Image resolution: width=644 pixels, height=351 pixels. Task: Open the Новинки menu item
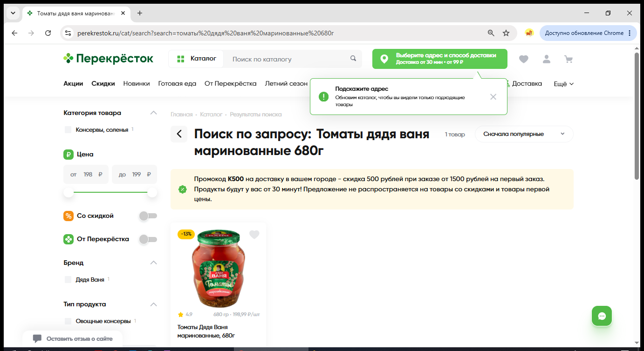point(137,84)
